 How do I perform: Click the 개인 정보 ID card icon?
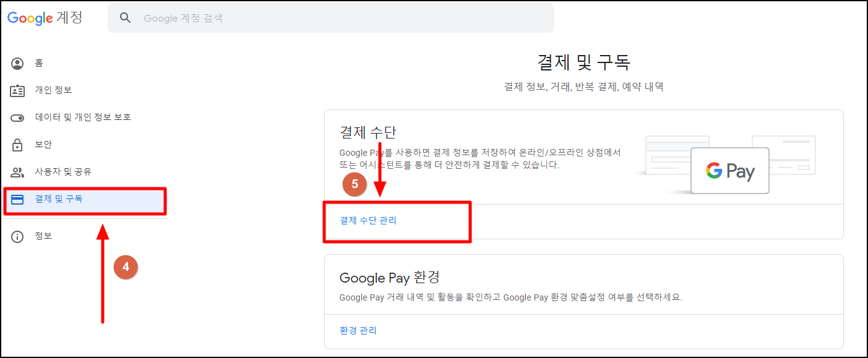coord(17,90)
